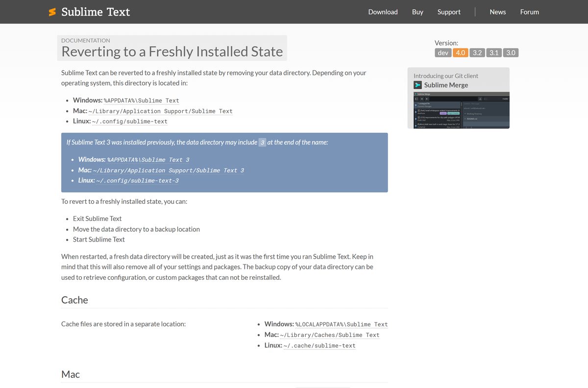Click the Exit Sublime Text list item
Viewport: 588px width, 388px height.
[x=97, y=218]
